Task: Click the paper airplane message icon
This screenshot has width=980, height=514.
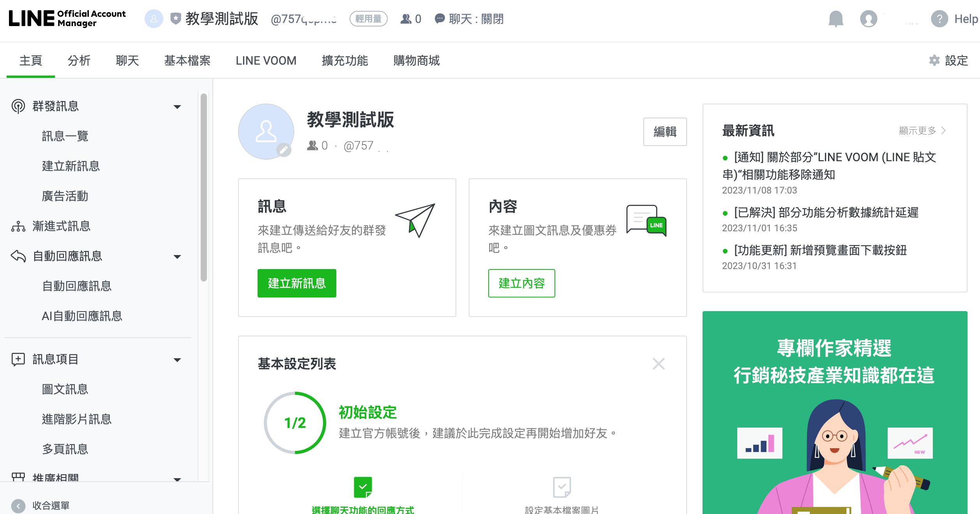Action: coord(415,220)
